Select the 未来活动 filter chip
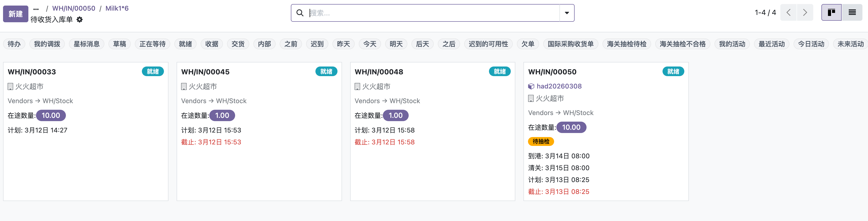 (x=851, y=44)
